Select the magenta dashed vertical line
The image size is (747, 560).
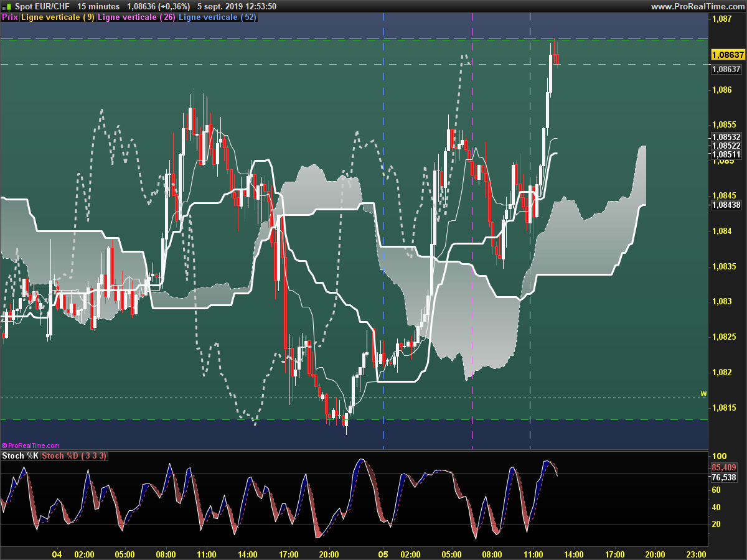click(472, 230)
